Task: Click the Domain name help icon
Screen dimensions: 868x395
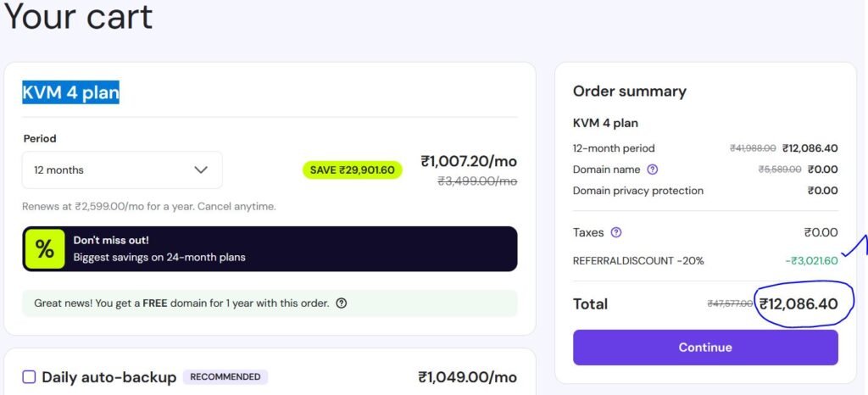Action: 652,170
